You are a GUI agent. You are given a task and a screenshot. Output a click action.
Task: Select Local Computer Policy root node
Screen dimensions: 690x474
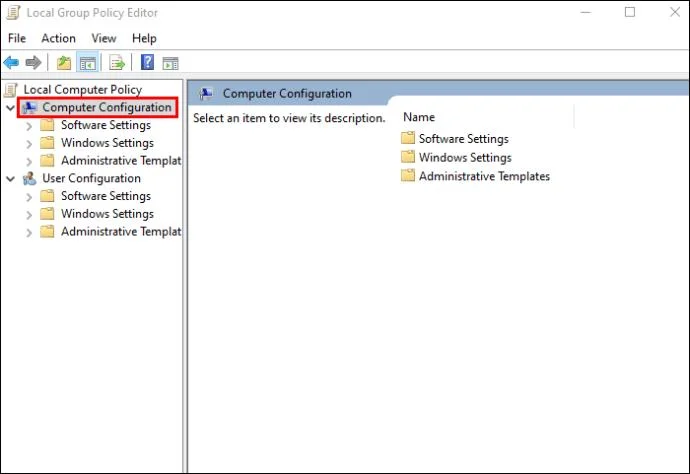pos(83,89)
